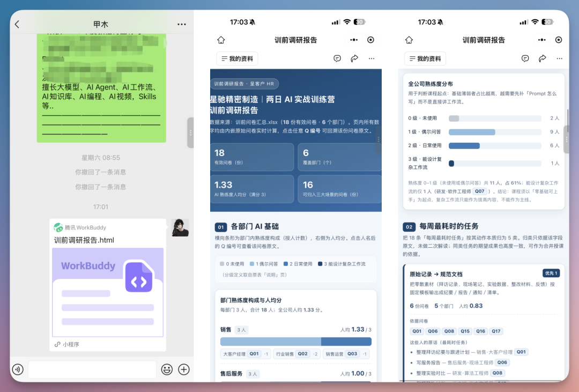Open capsule three-dot menu on 星驰精密制造 report screen

(354, 40)
